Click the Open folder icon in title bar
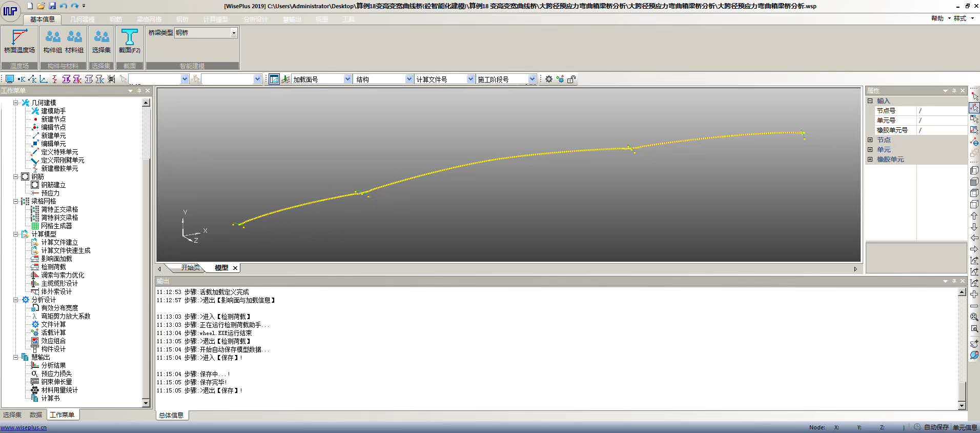980x433 pixels. pyautogui.click(x=41, y=6)
